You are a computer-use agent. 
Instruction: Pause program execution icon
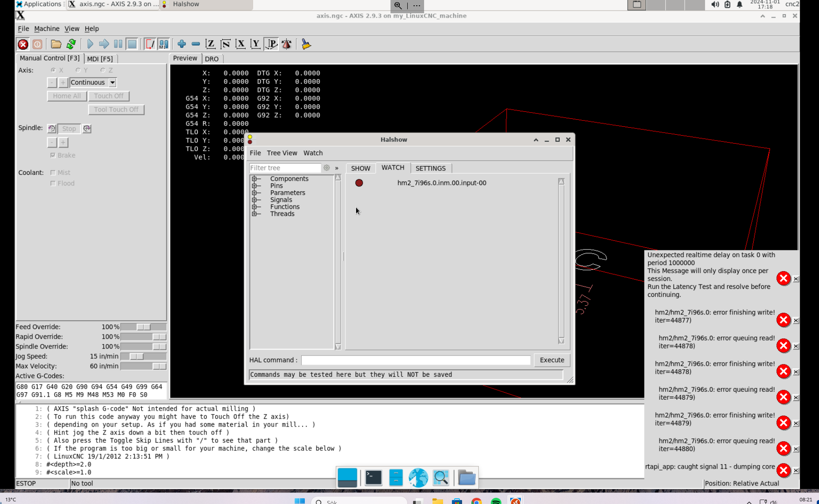point(118,44)
